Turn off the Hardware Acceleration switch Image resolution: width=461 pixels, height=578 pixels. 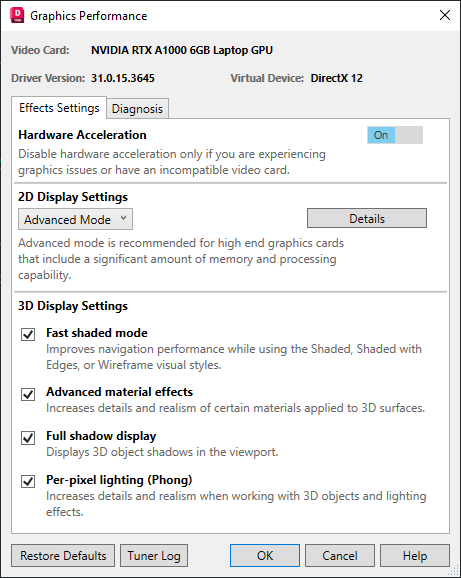coord(395,135)
